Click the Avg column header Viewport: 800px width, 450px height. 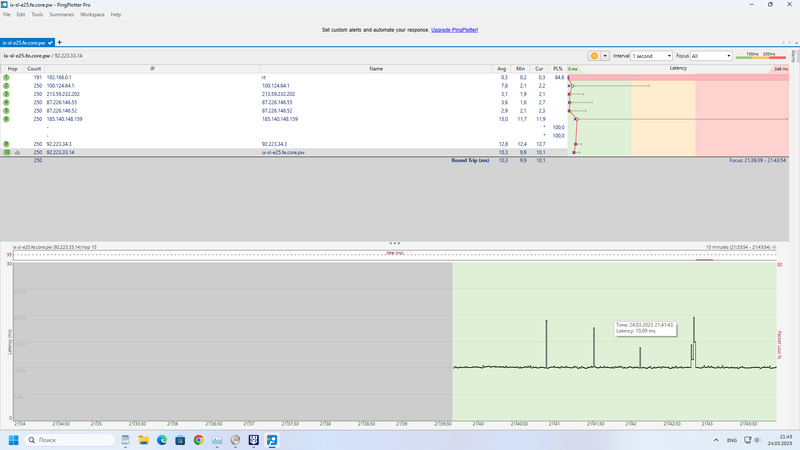click(502, 69)
